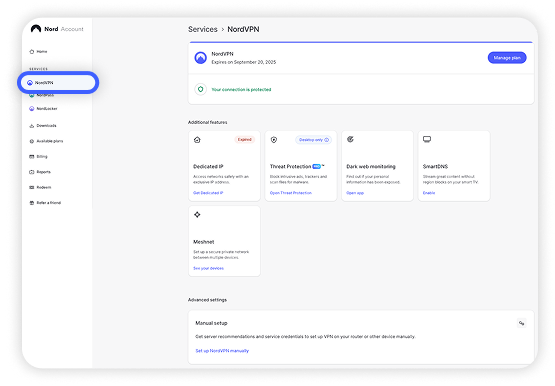
Task: Click the Threat Protection shield icon
Action: [x=274, y=140]
